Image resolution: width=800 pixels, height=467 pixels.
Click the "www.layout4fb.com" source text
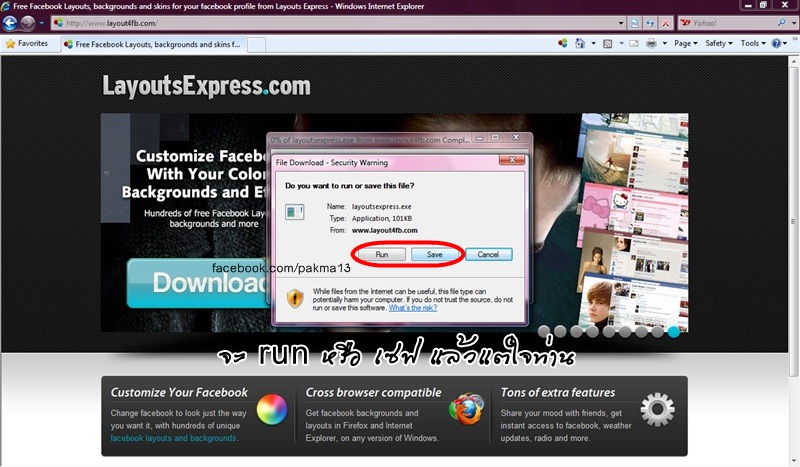[x=384, y=230]
